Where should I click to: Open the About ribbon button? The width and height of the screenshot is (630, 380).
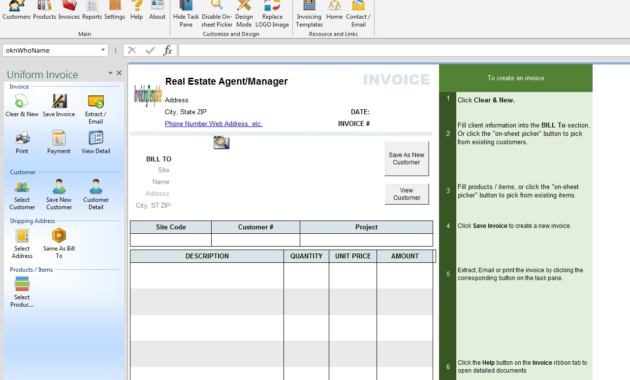(x=157, y=10)
